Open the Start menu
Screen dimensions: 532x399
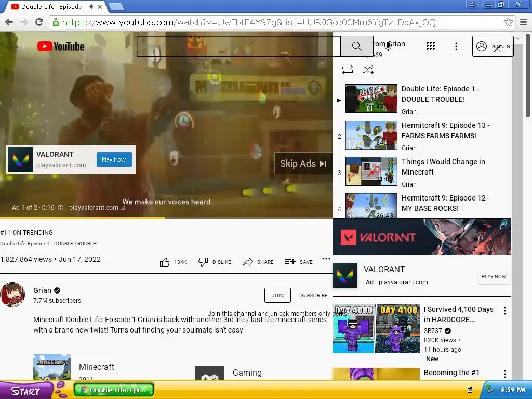[26, 391]
